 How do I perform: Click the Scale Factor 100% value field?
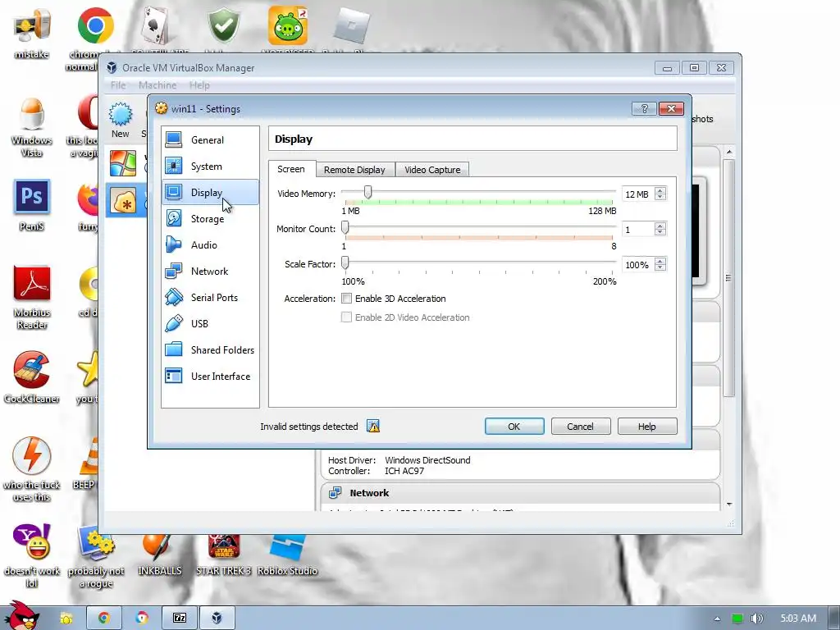pos(638,265)
